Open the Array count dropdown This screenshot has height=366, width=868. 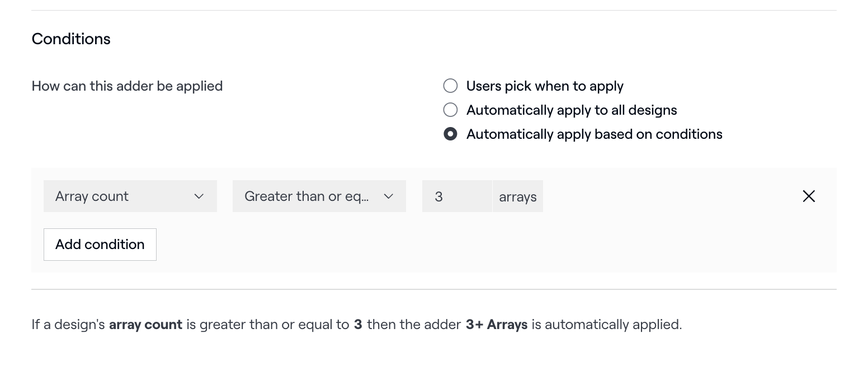pyautogui.click(x=130, y=196)
